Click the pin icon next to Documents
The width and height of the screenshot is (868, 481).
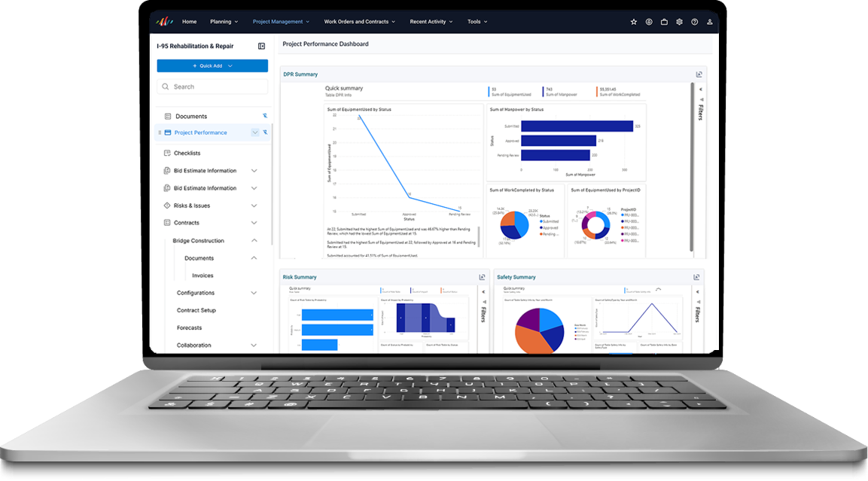[x=265, y=116]
